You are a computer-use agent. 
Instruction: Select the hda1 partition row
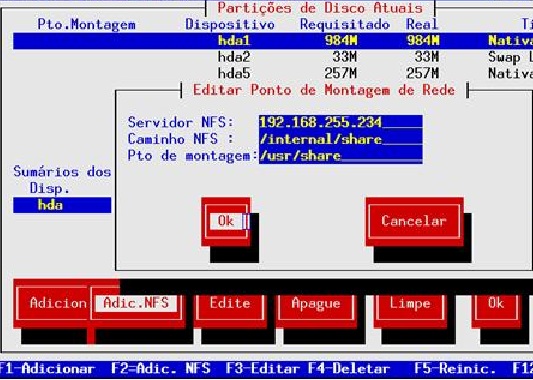click(x=273, y=41)
